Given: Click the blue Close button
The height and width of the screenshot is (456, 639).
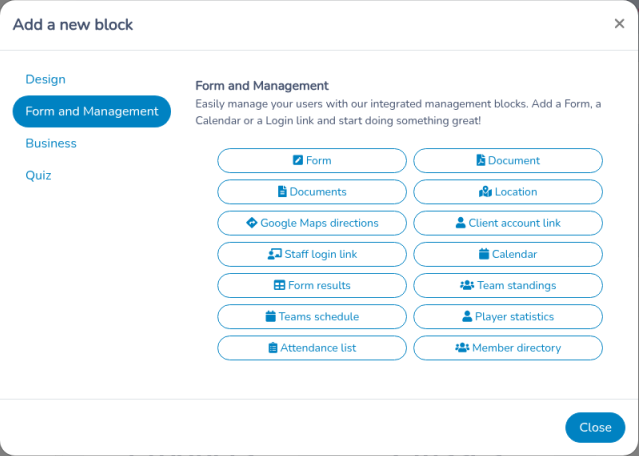Looking at the screenshot, I should pos(595,427).
